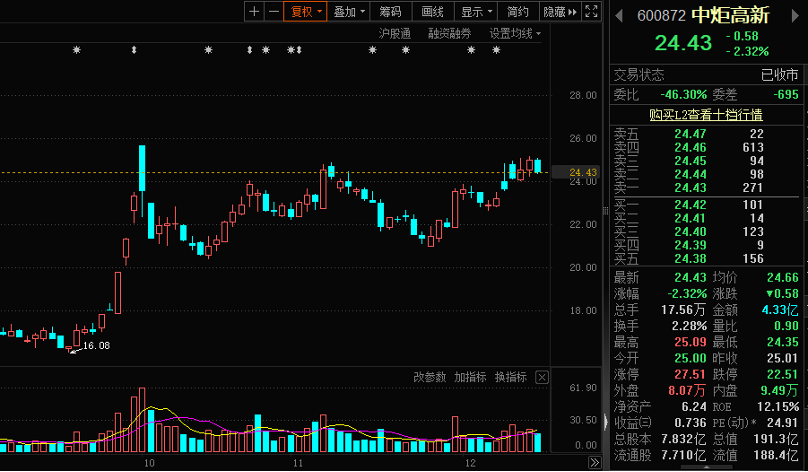Image resolution: width=808 pixels, height=472 pixels.
Task: Click the arrow next to 16.08 low label
Action: coord(72,351)
